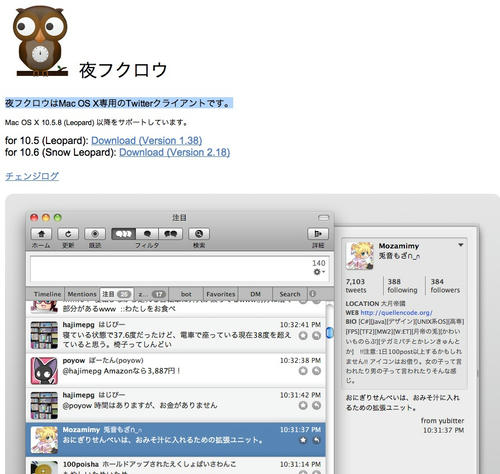This screenshot has width=500, height=474.
Task: Click the red-haired avatar in top tweet row
Action: pyautogui.click(x=44, y=307)
